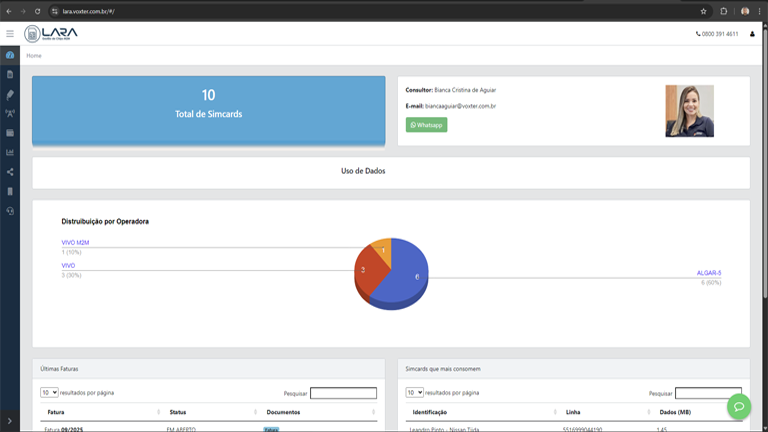Open results-per-page dropdown in Simcards que mais consomem
This screenshot has height=432, width=768.
pyautogui.click(x=414, y=393)
